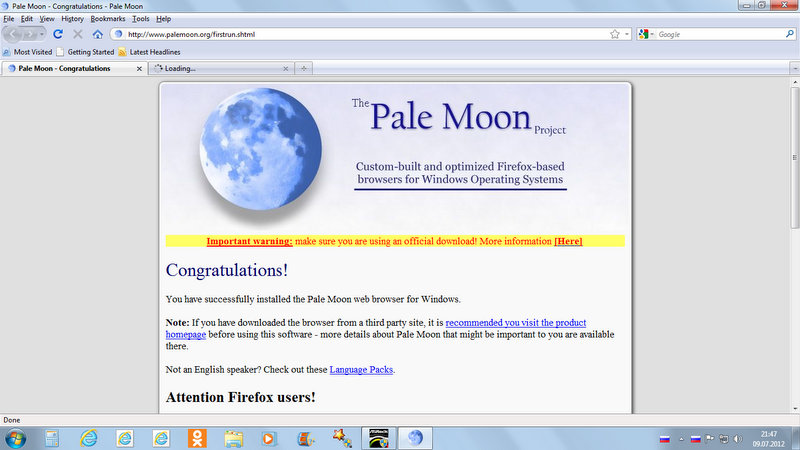The height and width of the screenshot is (450, 800).
Task: Open the Windows Explorer folder taskbar icon
Action: pos(233,438)
